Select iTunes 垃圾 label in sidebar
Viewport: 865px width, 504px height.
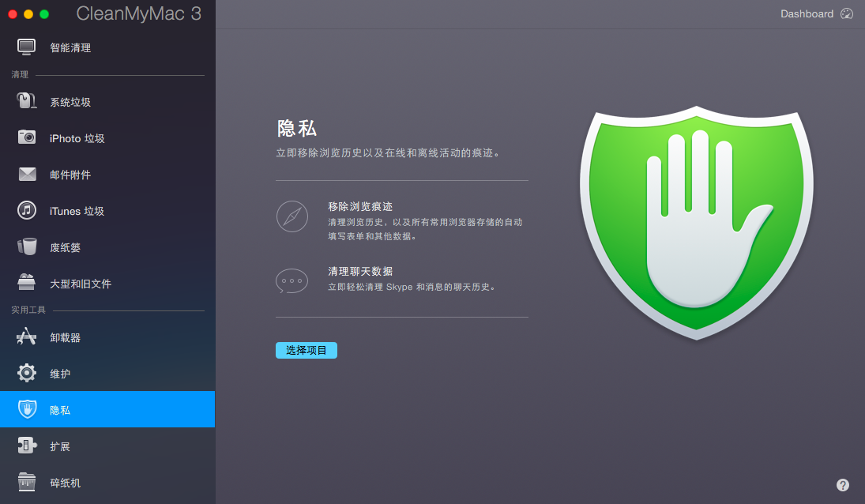(77, 211)
